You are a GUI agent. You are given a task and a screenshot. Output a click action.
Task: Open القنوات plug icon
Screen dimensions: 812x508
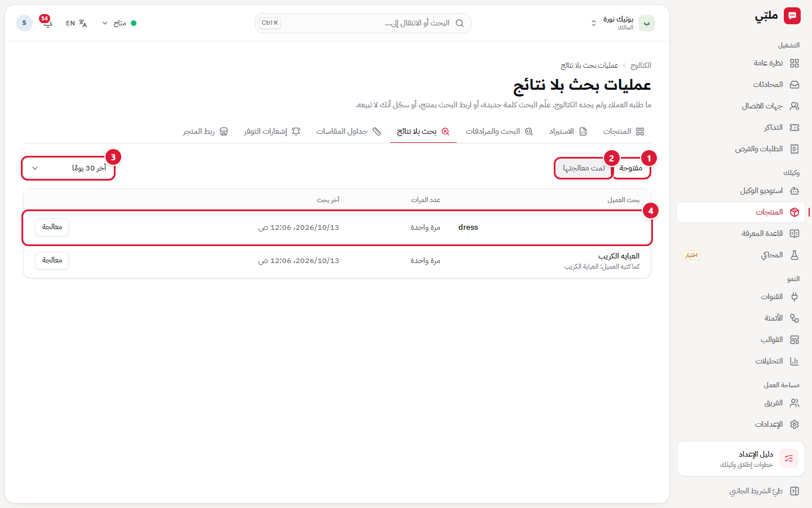click(795, 297)
